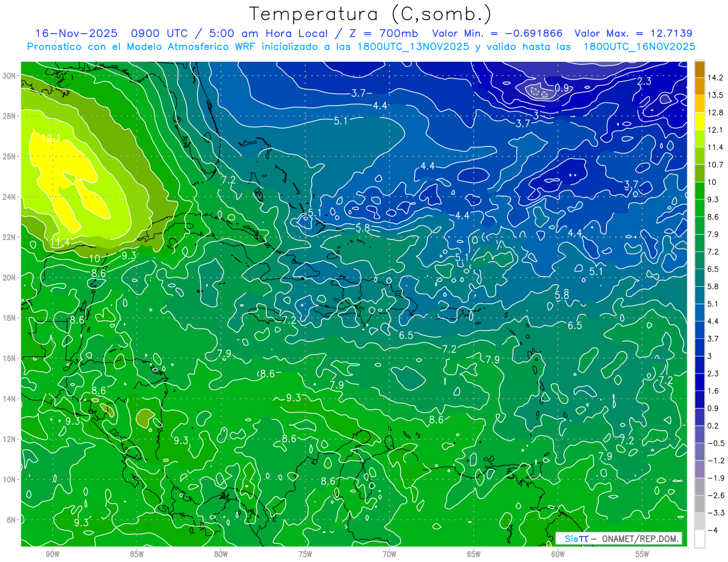Click the "0.9" contour label near 29N 60W
Viewport: 728px width, 562px height.
pyautogui.click(x=562, y=89)
